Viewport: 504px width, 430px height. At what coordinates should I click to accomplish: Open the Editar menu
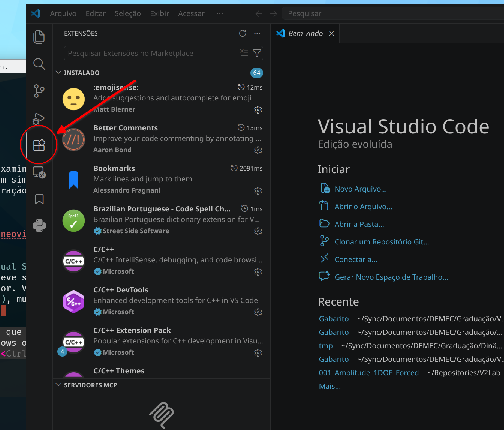(x=96, y=14)
